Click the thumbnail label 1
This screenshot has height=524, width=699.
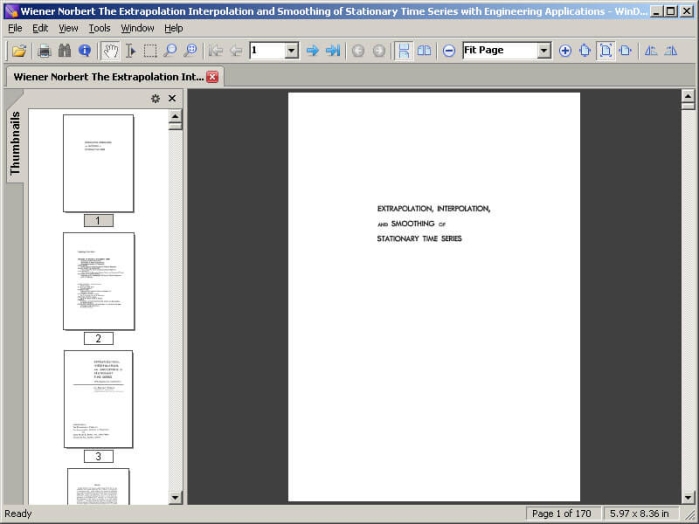pyautogui.click(x=99, y=220)
